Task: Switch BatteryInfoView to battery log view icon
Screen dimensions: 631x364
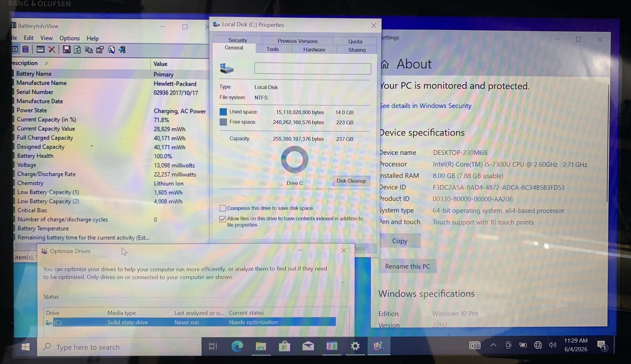Action: pos(26,49)
